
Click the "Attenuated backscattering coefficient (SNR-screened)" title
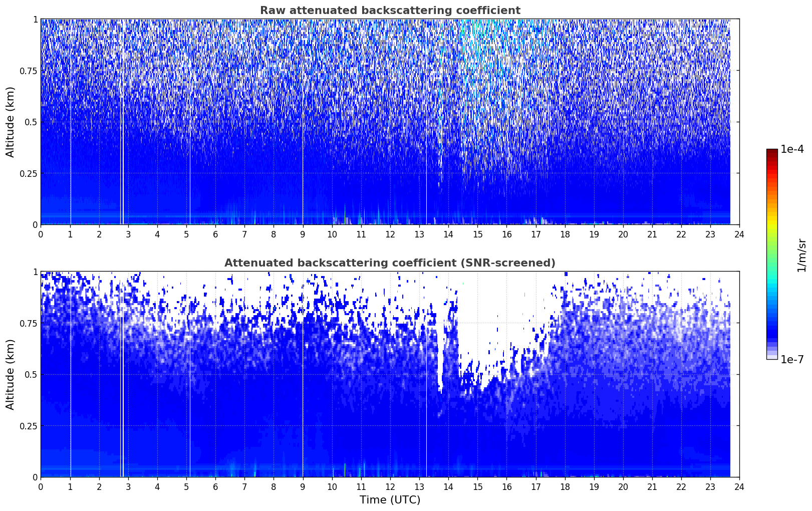(390, 263)
